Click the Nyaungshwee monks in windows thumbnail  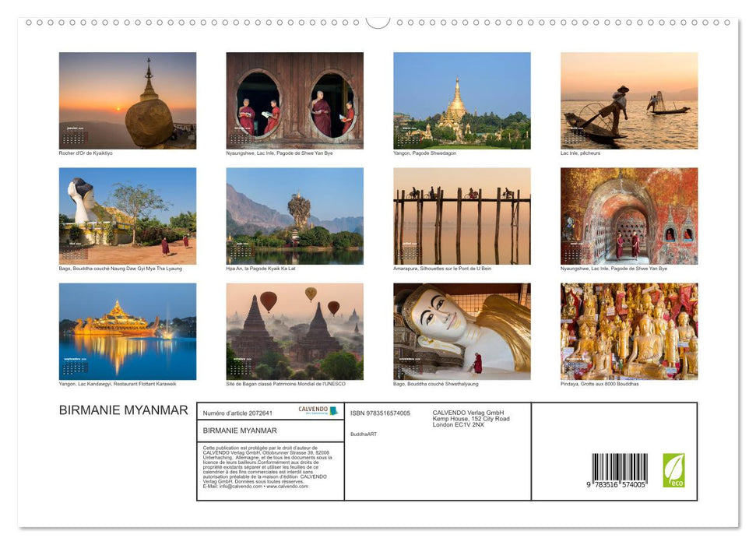pyautogui.click(x=294, y=100)
